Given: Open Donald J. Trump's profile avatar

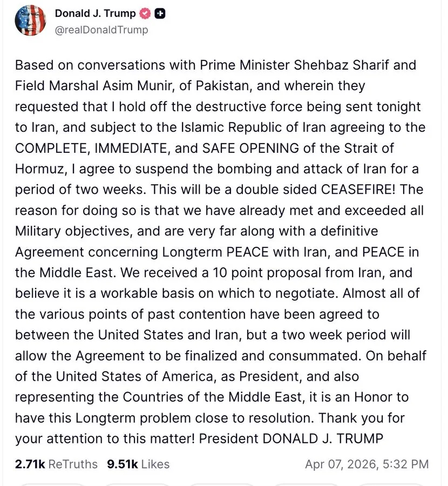Looking at the screenshot, I should tap(30, 21).
